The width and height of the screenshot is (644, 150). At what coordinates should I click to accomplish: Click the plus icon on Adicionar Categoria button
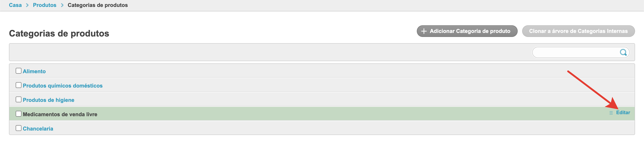pyautogui.click(x=424, y=31)
